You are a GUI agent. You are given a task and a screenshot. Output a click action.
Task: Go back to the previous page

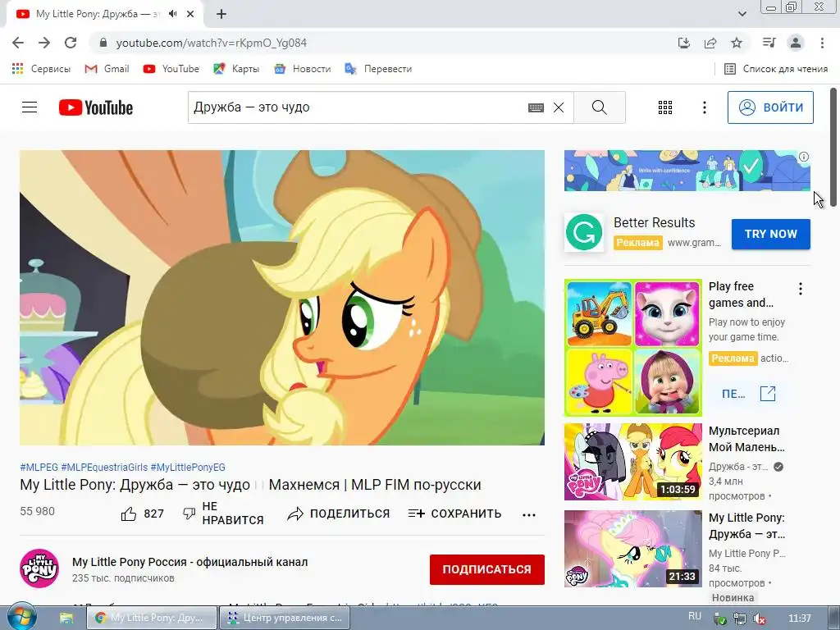pos(18,43)
